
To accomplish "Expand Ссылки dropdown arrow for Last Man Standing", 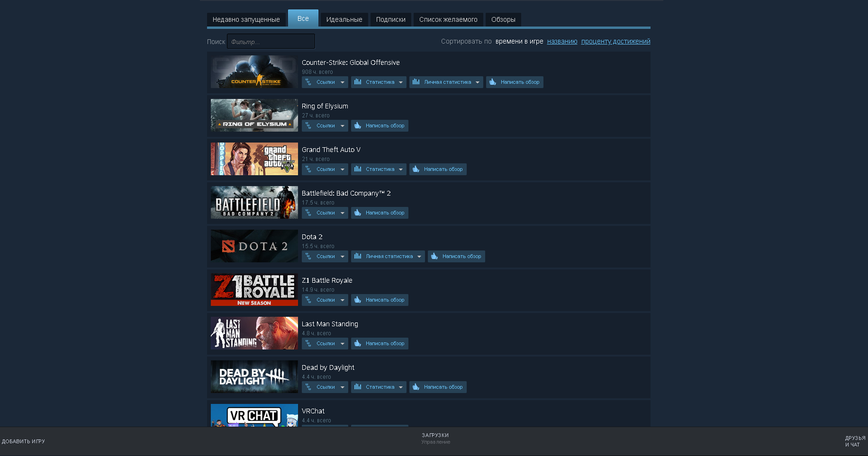I will (343, 344).
